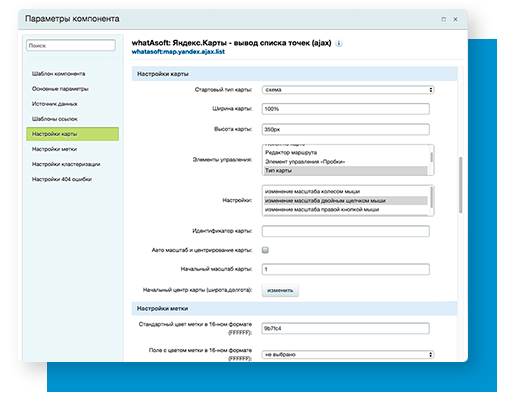Focus the Поиск search field
Viewport: 506px width, 420px height.
pos(71,45)
